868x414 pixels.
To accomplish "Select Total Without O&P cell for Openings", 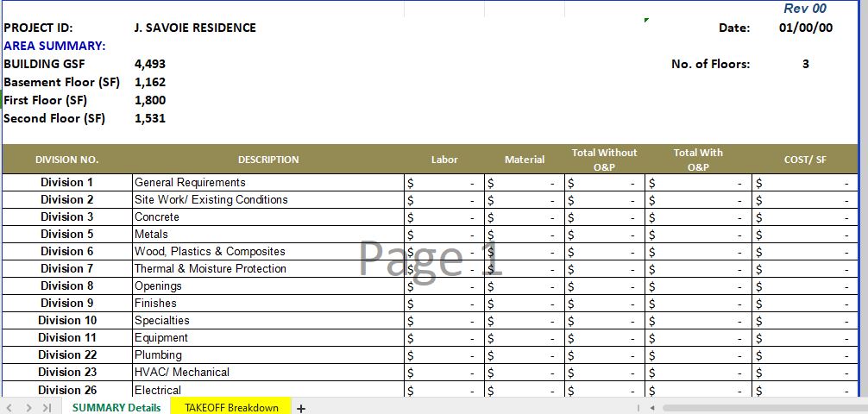I will click(x=605, y=286).
